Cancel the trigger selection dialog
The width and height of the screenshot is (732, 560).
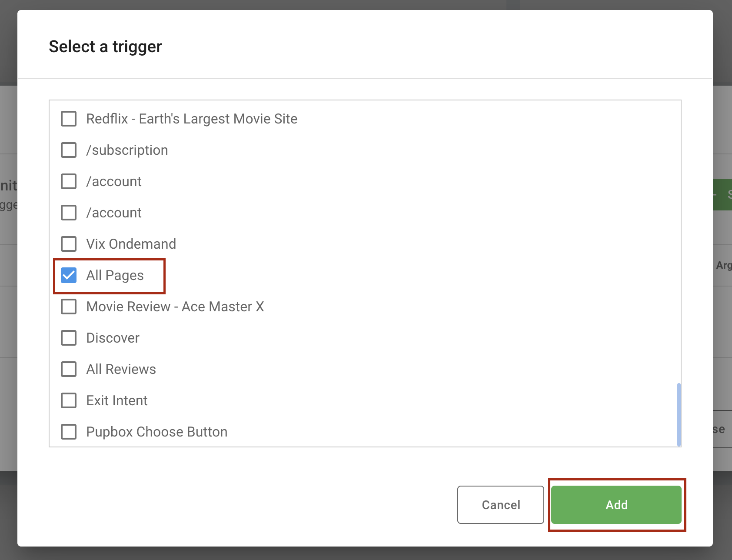pyautogui.click(x=501, y=505)
